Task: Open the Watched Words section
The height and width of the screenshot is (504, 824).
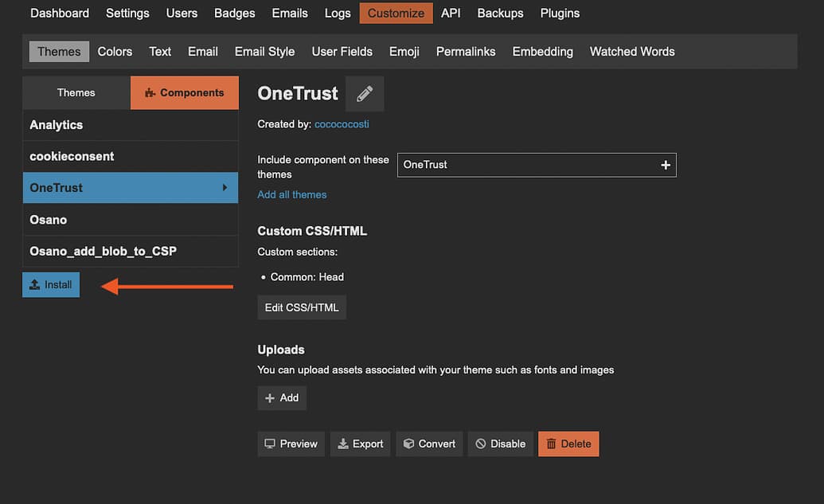Action: pyautogui.click(x=632, y=52)
